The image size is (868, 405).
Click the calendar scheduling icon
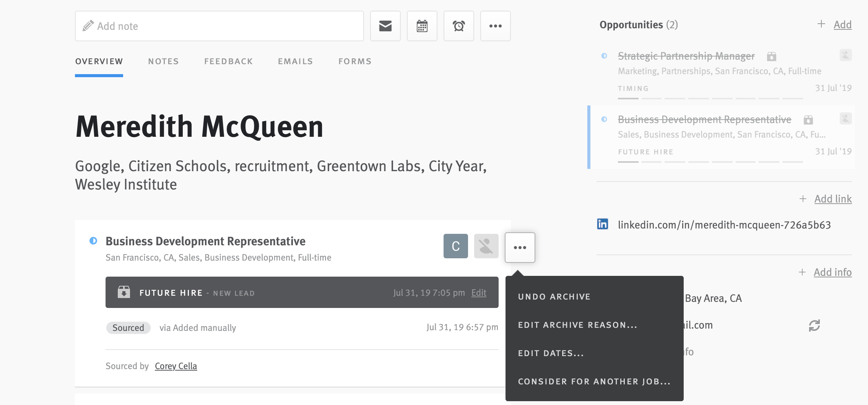[422, 26]
